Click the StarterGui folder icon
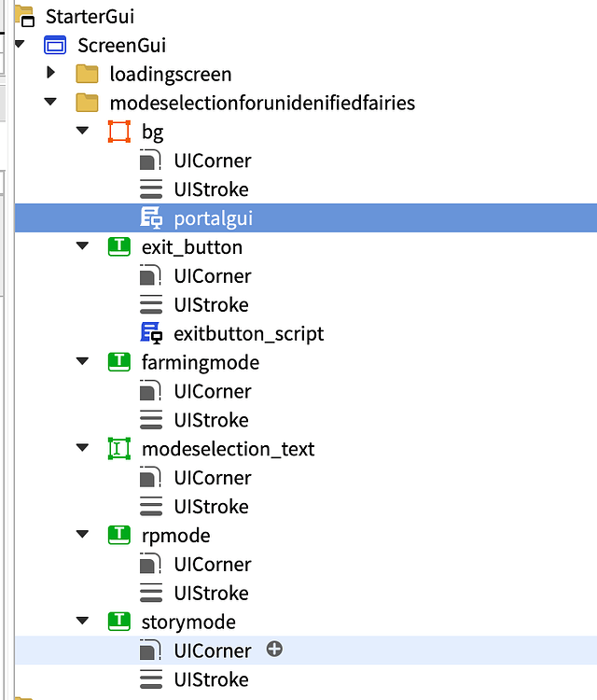Screen dimensions: 597x700 [x=24, y=16]
